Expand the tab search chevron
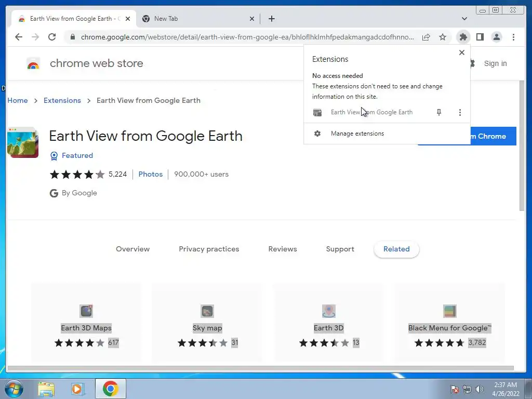 pyautogui.click(x=464, y=19)
